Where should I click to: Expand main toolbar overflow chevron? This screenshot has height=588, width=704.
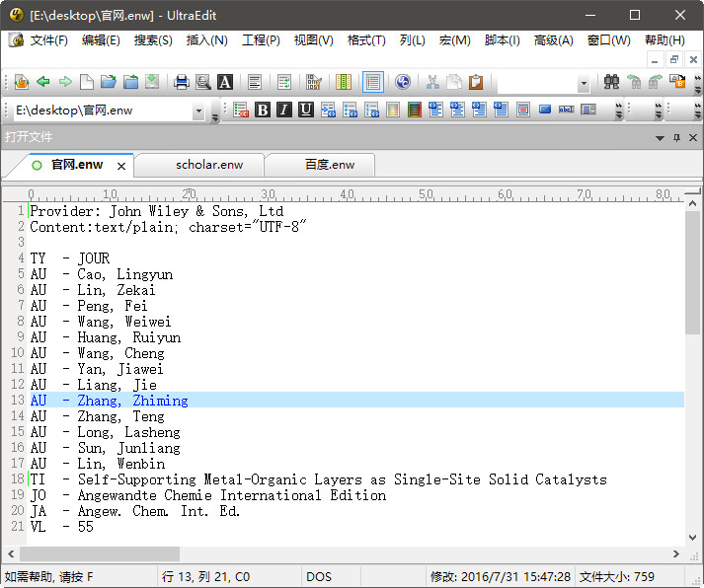coord(697,84)
